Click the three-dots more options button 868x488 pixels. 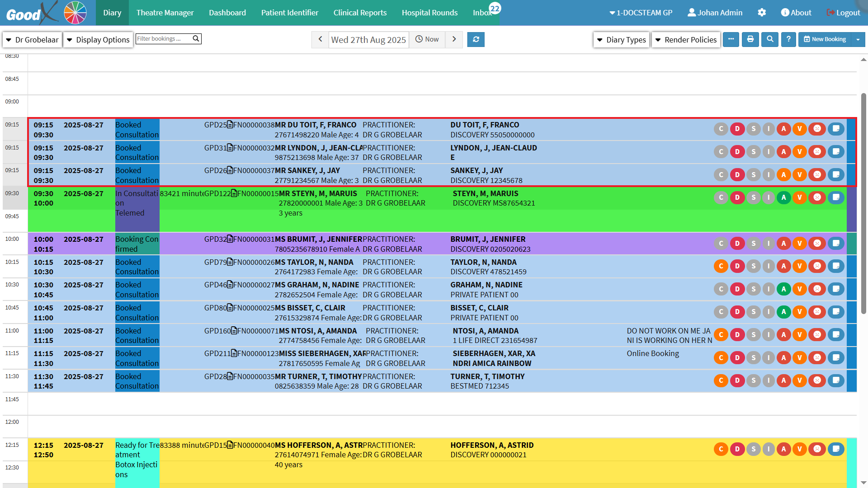point(731,39)
